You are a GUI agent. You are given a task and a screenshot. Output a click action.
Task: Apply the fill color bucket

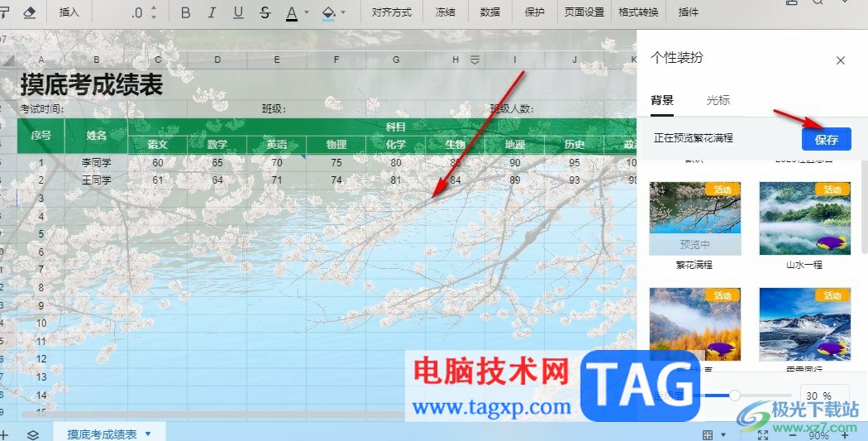(x=328, y=12)
